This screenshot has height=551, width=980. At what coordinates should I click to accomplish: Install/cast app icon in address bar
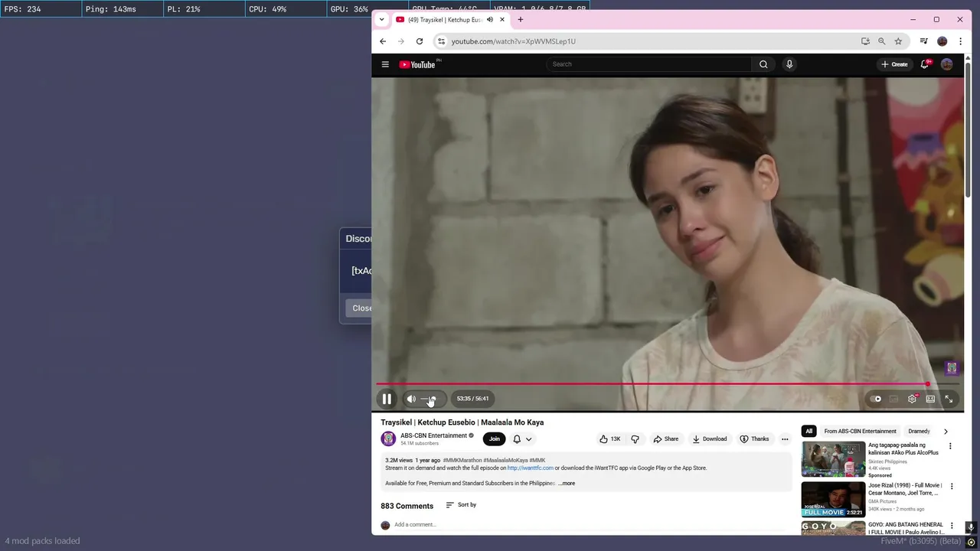tap(865, 41)
